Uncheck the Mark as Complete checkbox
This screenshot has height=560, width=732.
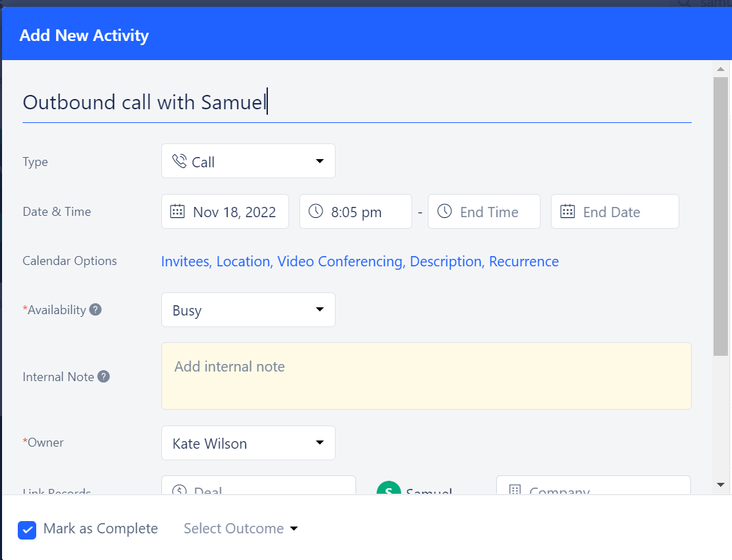27,529
